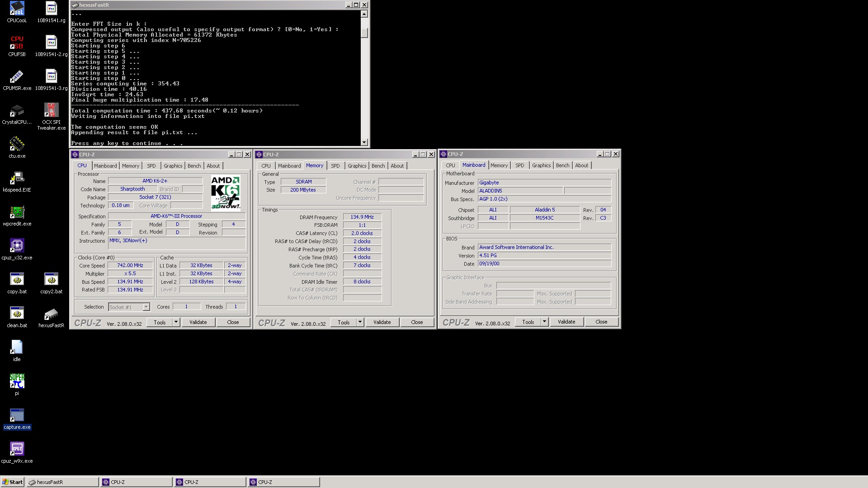Click the BIOS Date 09/19/00 field
The image size is (868, 488).
pyautogui.click(x=545, y=264)
